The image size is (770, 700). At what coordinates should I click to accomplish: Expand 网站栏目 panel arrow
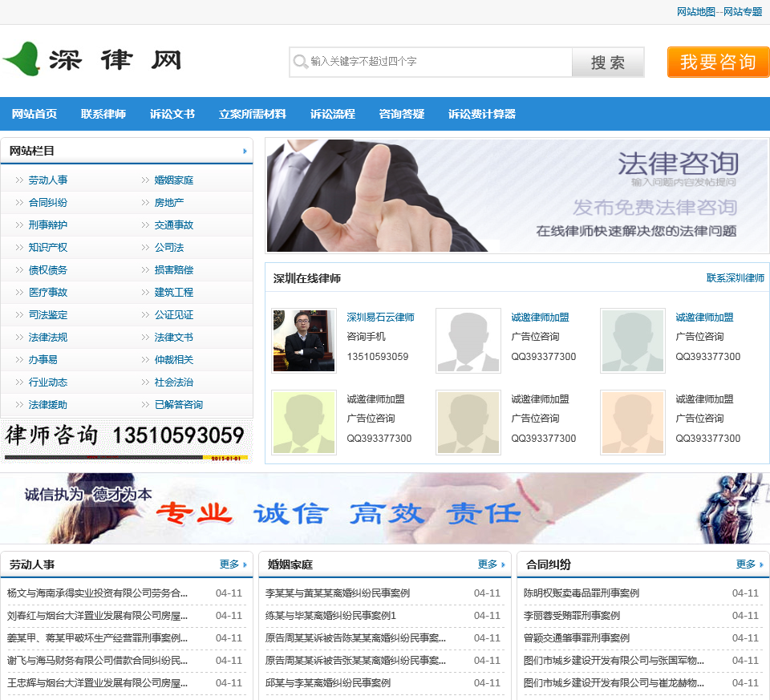coord(245,152)
